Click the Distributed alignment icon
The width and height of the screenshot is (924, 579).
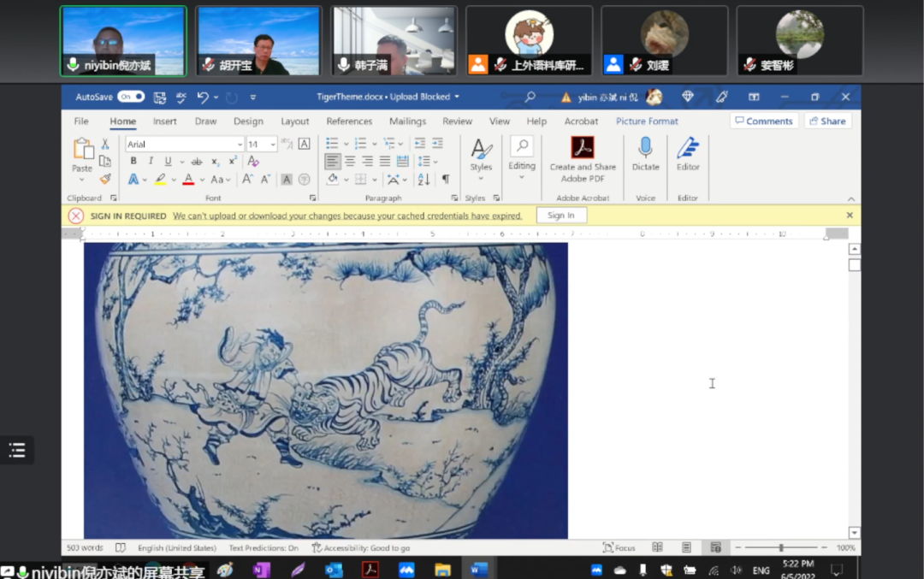pos(402,161)
